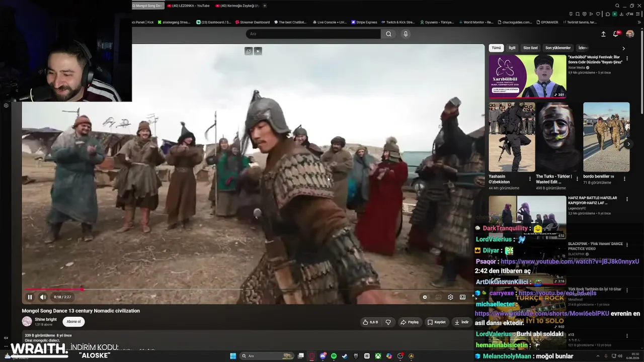This screenshot has height=362, width=644.
Task: Open EPOMAKER bookmark
Action: coord(548,22)
